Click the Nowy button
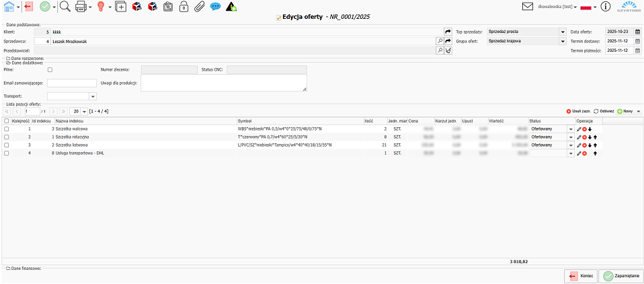 (x=625, y=112)
